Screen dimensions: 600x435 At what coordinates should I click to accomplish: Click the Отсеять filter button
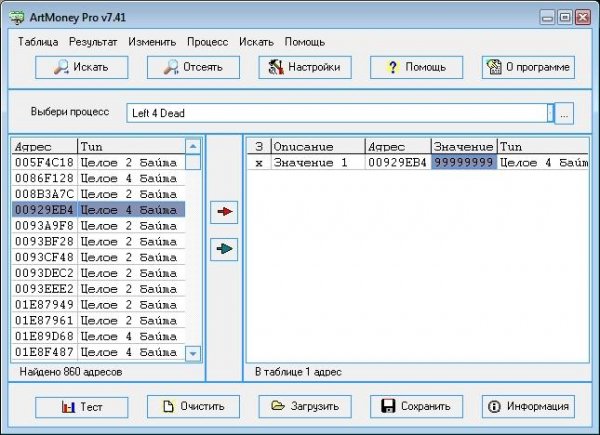(x=193, y=67)
